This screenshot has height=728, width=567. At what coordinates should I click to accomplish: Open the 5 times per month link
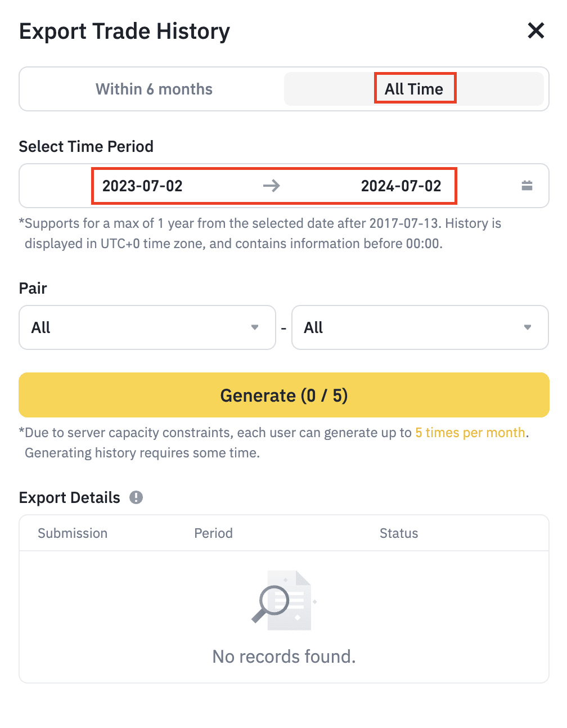pos(470,433)
